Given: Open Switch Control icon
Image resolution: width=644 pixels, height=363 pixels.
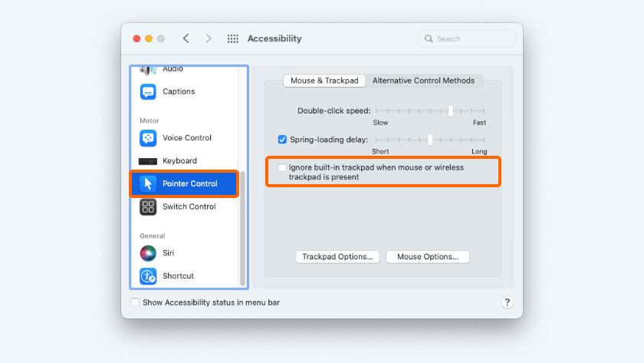Looking at the screenshot, I should 148,207.
